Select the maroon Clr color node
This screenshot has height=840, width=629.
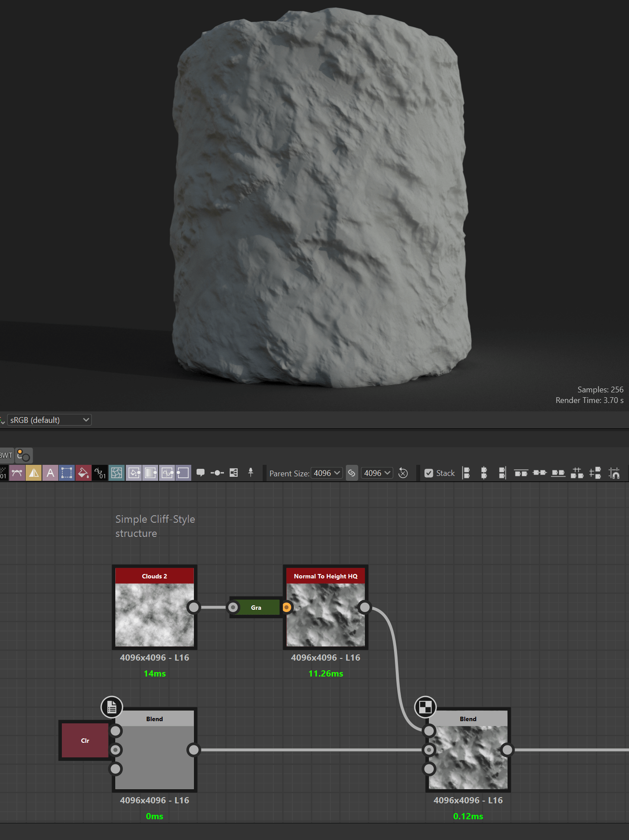click(x=85, y=741)
